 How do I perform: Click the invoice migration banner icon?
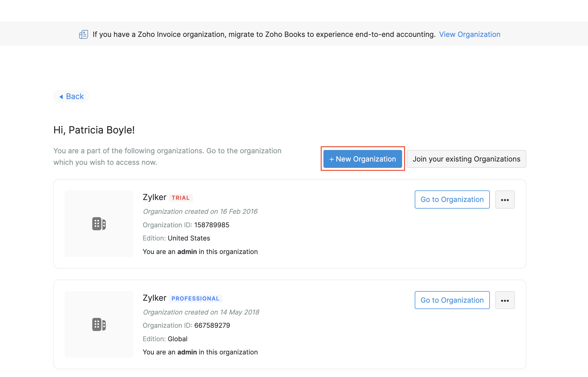click(x=84, y=34)
